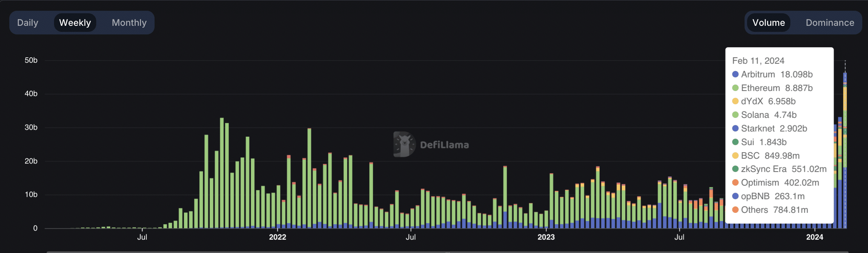Click the zkSync Era 551.02m entry

tap(779, 169)
